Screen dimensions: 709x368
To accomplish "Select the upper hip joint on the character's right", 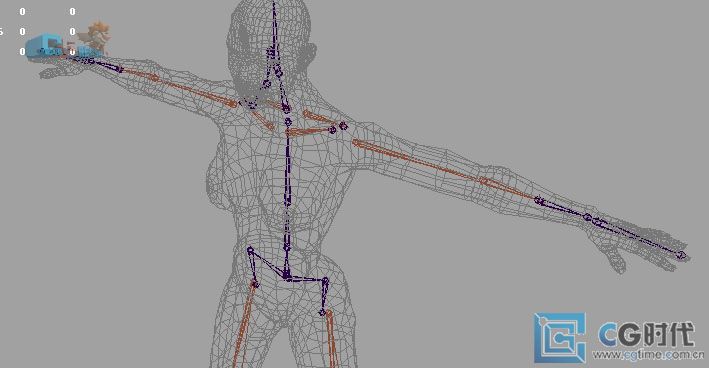I will coord(250,250).
